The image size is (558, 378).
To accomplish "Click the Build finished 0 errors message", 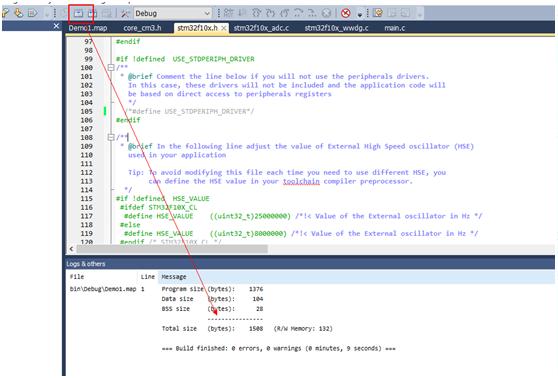I will tap(278, 348).
